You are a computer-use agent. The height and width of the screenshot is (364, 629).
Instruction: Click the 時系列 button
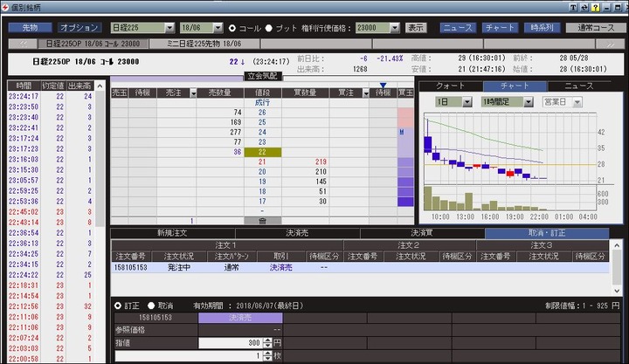(x=542, y=28)
